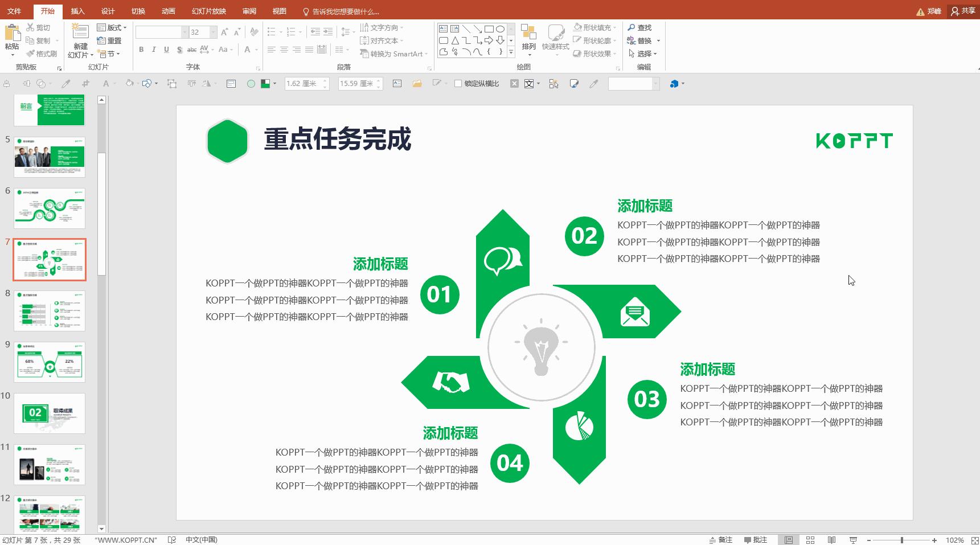Screen dimensions: 980x545
Task: Enable the 锁定纵横比 checkbox
Action: pyautogui.click(x=459, y=83)
